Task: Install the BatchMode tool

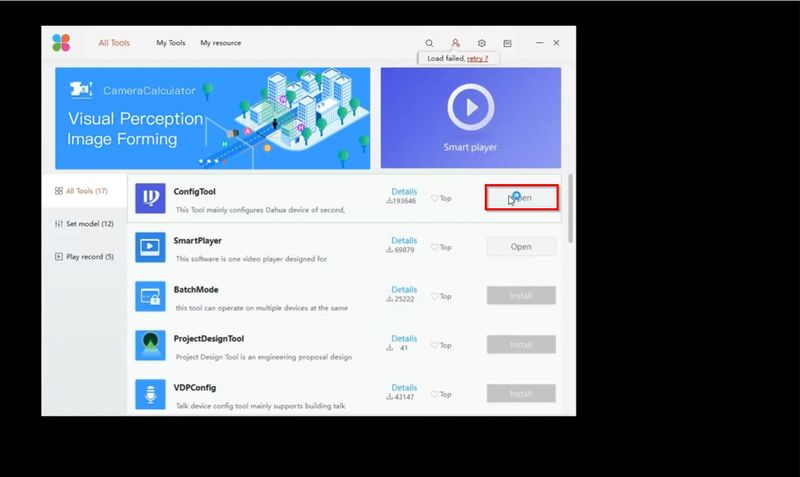Action: (x=521, y=295)
